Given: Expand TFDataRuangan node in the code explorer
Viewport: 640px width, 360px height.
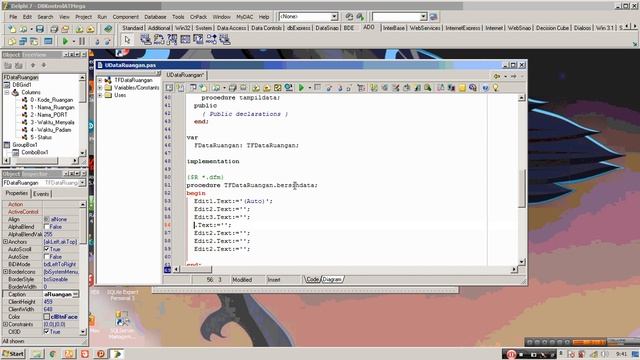Looking at the screenshot, I should pos(100,80).
